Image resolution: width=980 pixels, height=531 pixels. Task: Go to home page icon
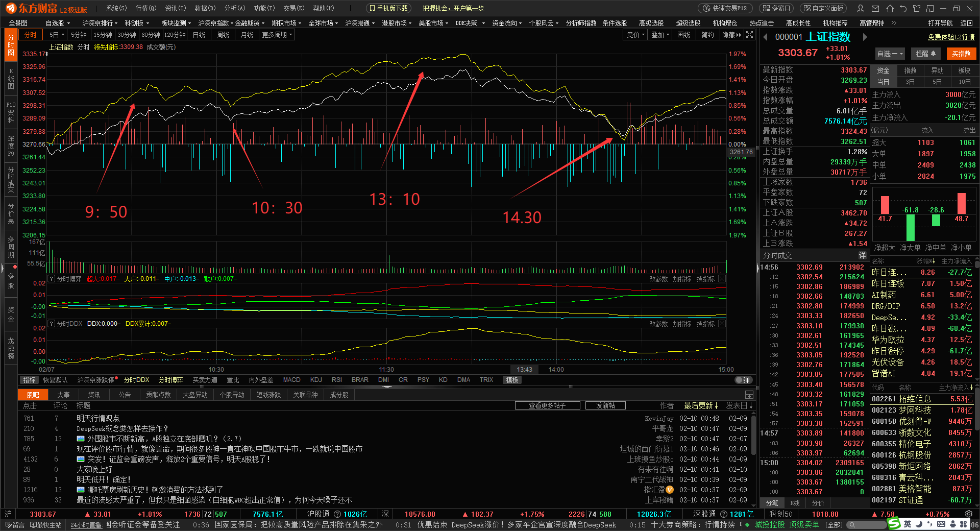tap(890, 8)
